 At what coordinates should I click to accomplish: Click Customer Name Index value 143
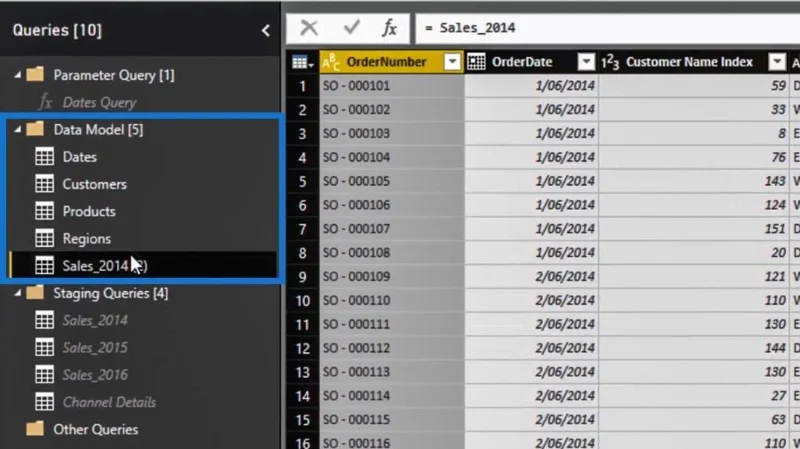[694, 181]
